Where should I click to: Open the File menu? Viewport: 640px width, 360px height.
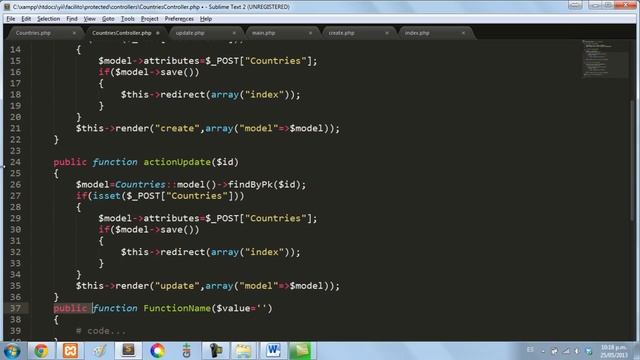(x=11, y=19)
